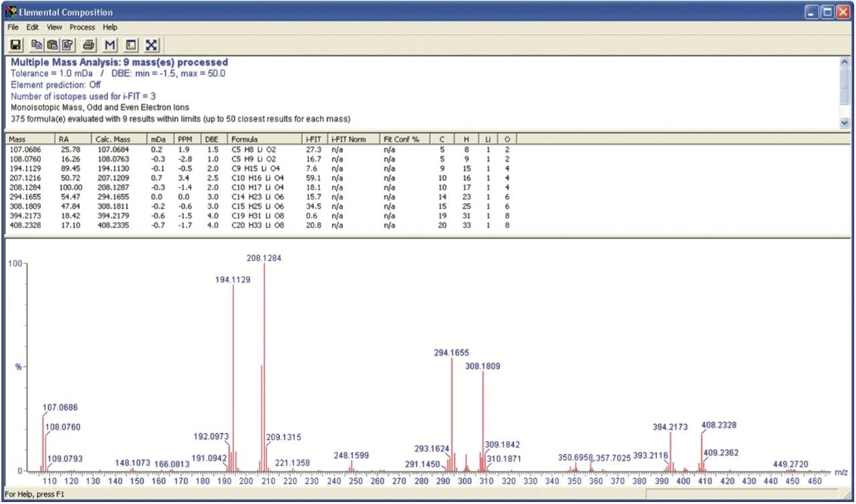This screenshot has height=504, width=856.
Task: Click the Paste clipboard icon
Action: pyautogui.click(x=52, y=45)
